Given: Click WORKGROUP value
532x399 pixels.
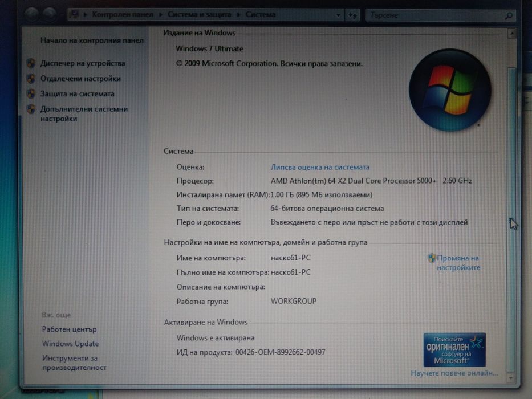Looking at the screenshot, I should point(294,301).
